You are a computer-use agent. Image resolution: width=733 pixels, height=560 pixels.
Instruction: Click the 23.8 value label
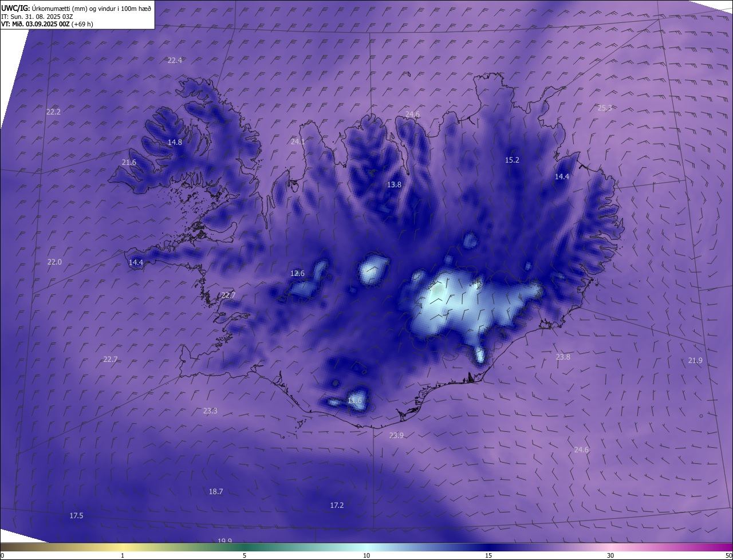[563, 357]
